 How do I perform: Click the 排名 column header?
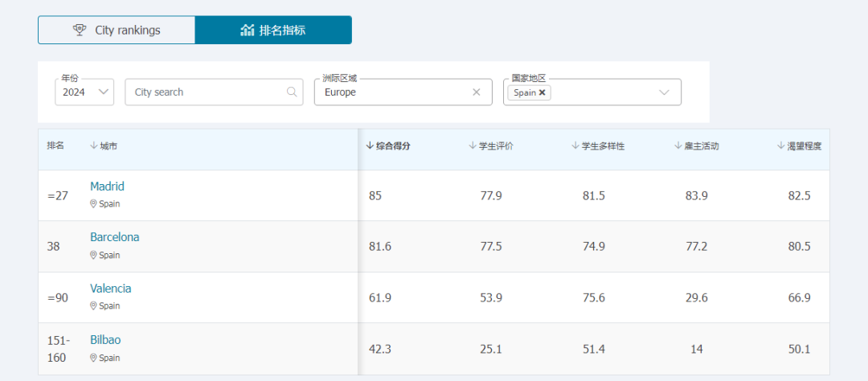click(x=55, y=145)
